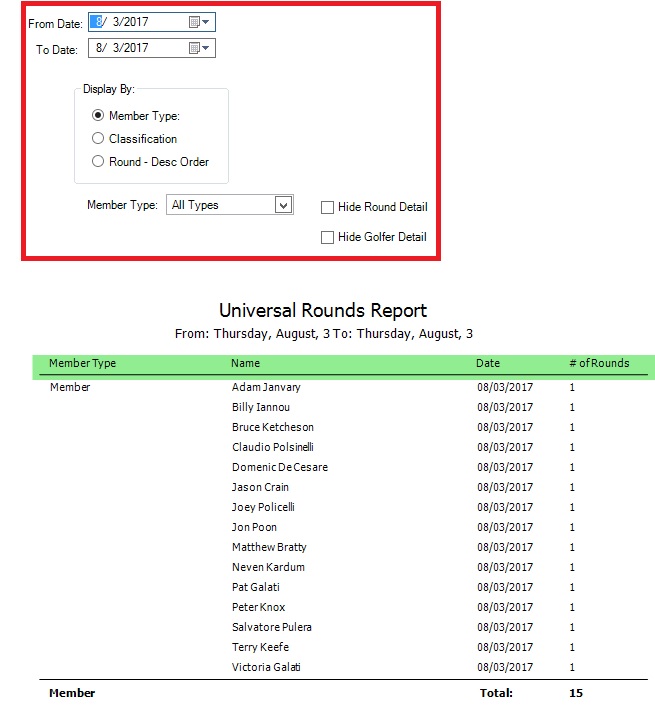Viewport: 655px width, 713px height.
Task: Choose 'Round - Desc Order' display option
Action: click(98, 162)
